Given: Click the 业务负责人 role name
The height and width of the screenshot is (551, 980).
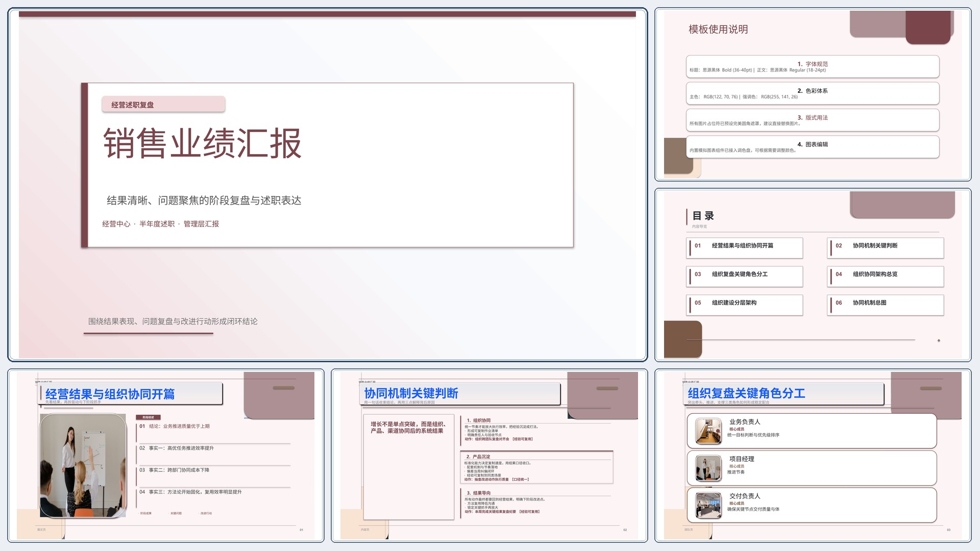Looking at the screenshot, I should click(x=745, y=422).
